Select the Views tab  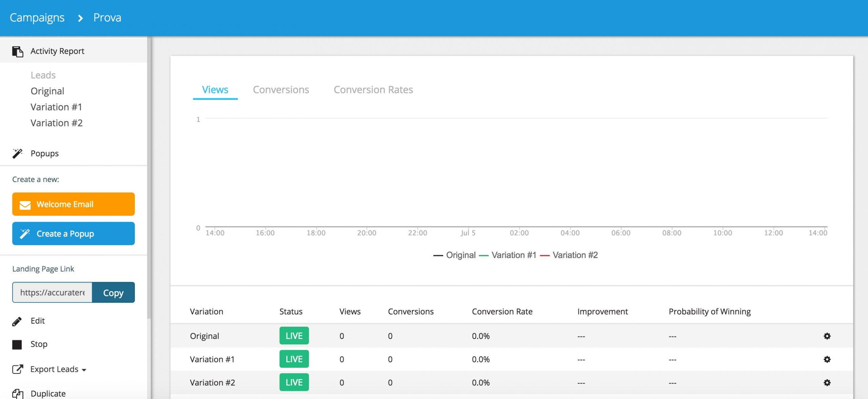pyautogui.click(x=215, y=89)
